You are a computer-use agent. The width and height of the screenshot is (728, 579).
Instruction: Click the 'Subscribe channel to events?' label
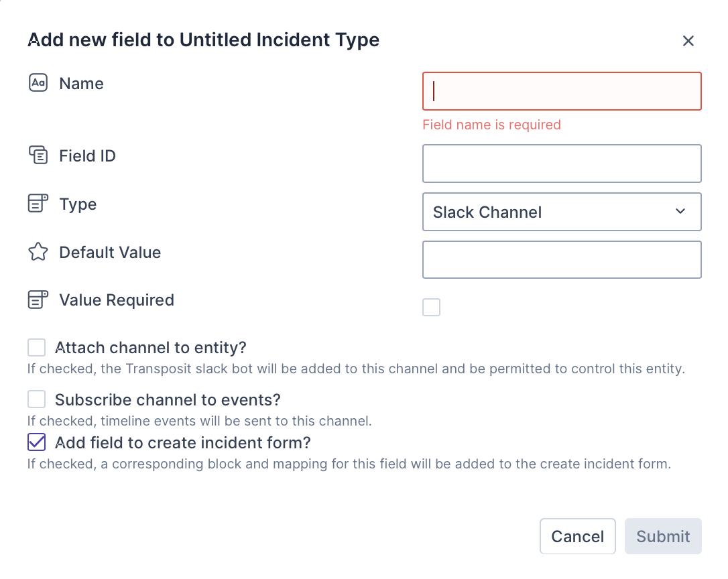168,400
